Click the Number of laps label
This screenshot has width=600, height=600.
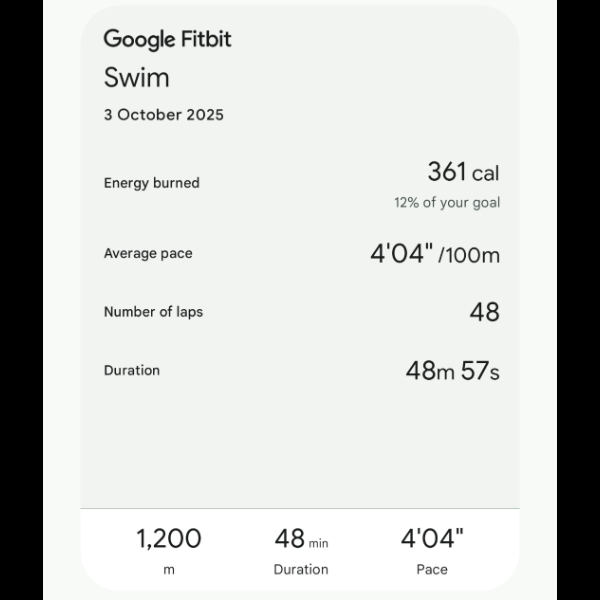click(x=153, y=312)
